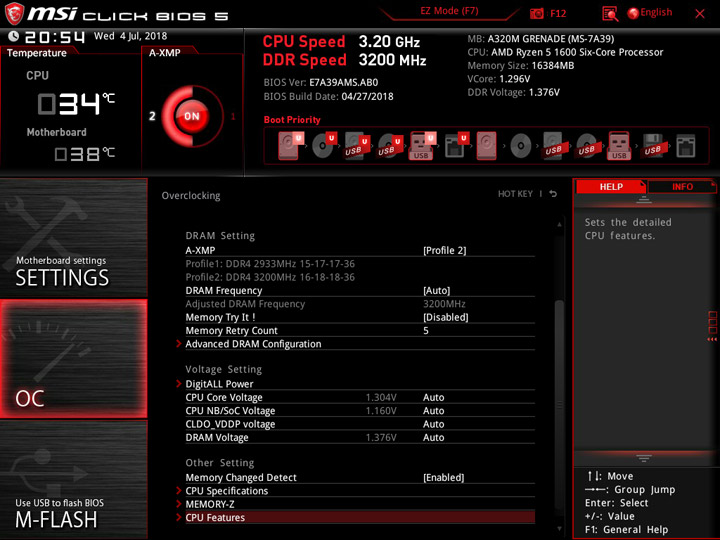Change the Memory Try It ! [Disabled] value
The image size is (720, 540).
coord(446,317)
